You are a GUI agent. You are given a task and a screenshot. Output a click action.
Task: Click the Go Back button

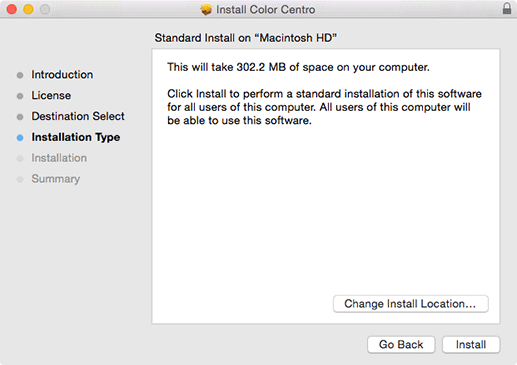point(401,344)
